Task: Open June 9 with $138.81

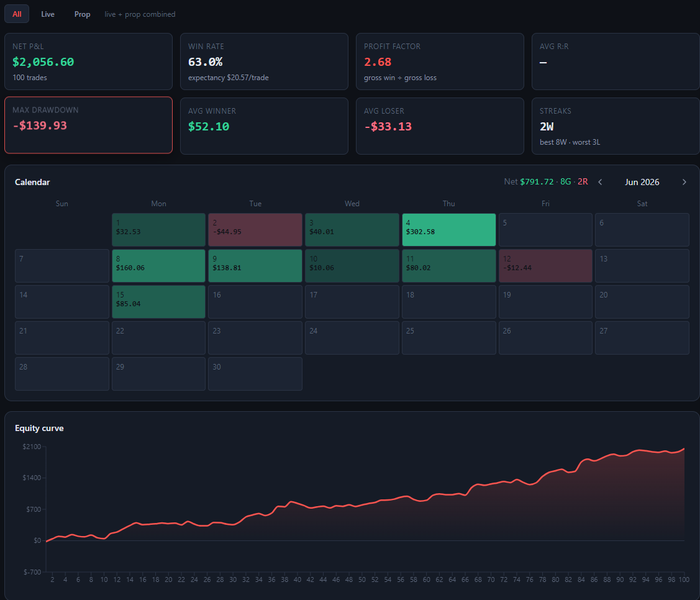Action: point(255,266)
